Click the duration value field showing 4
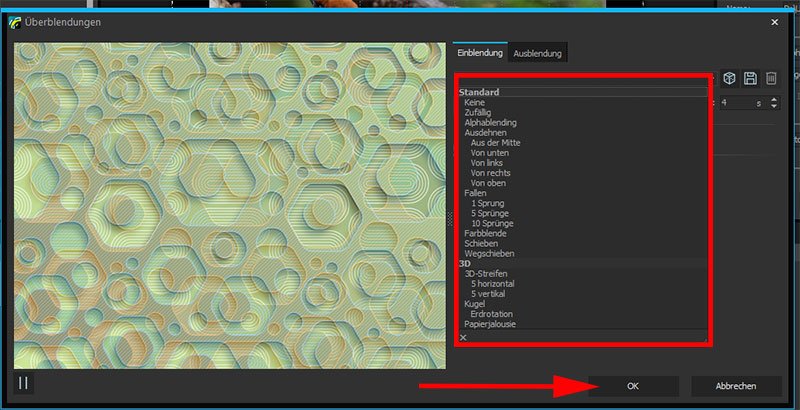Viewport: 800px width, 410px height. pyautogui.click(x=735, y=103)
